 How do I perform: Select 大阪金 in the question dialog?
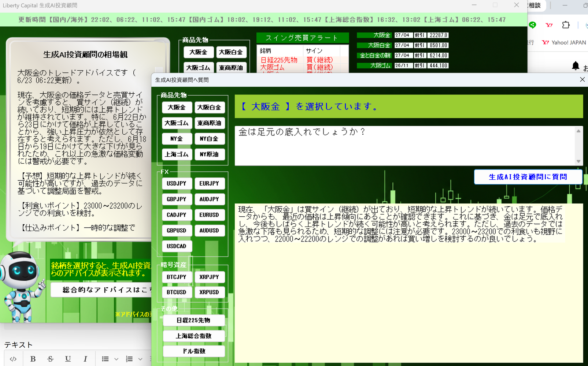[x=177, y=108]
